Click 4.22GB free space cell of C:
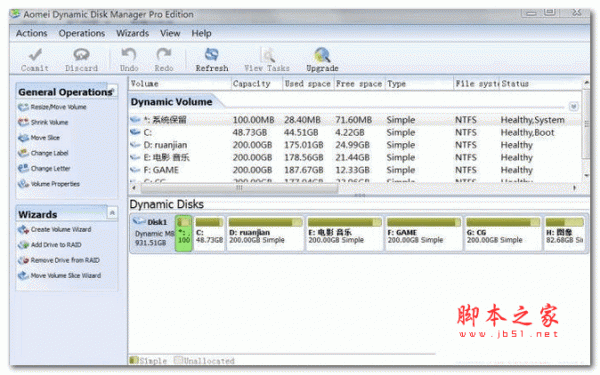The height and width of the screenshot is (375, 600). tap(350, 132)
